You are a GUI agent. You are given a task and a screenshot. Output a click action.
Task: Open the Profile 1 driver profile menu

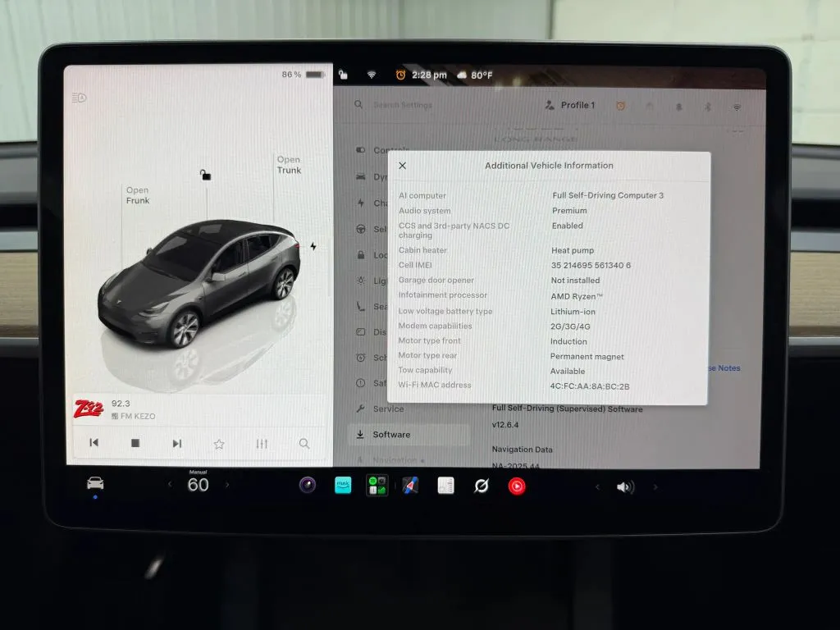click(x=570, y=105)
